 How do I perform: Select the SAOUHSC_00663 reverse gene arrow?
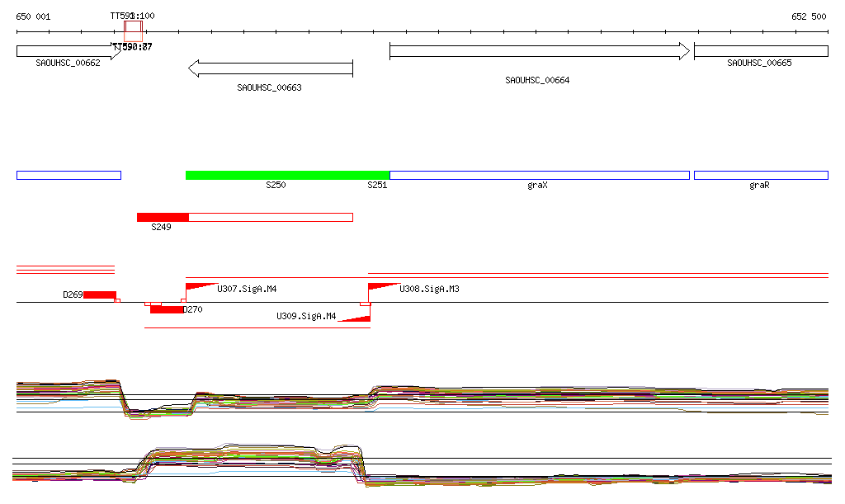(271, 68)
